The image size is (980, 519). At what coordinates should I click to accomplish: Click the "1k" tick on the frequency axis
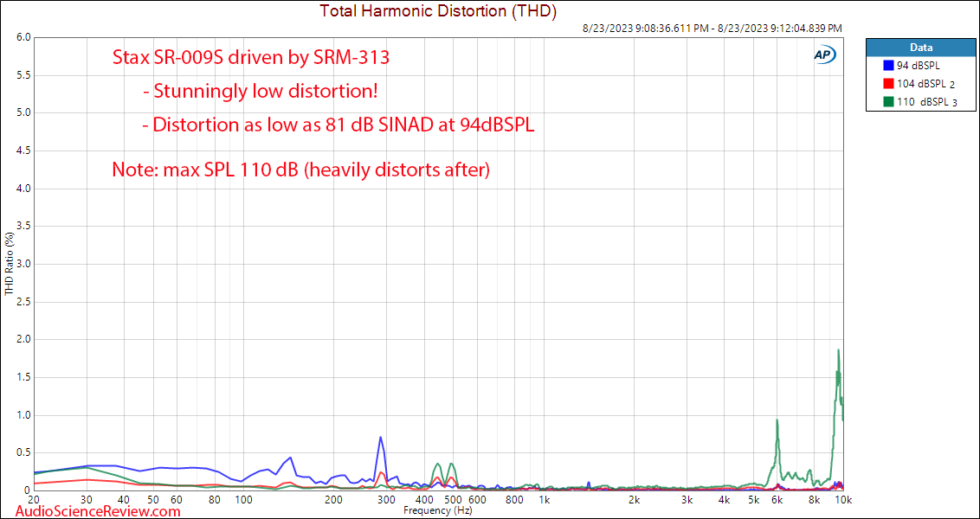545,500
